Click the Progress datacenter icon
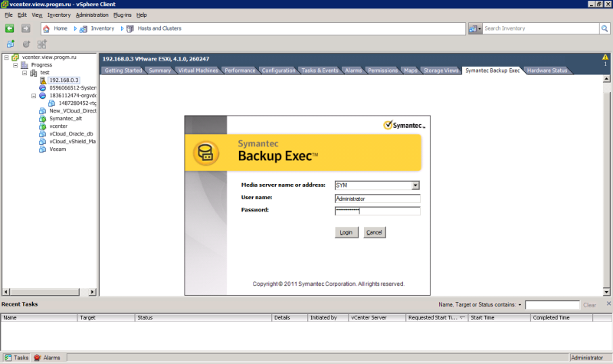Screen dimensions: 613x364 coord(25,65)
